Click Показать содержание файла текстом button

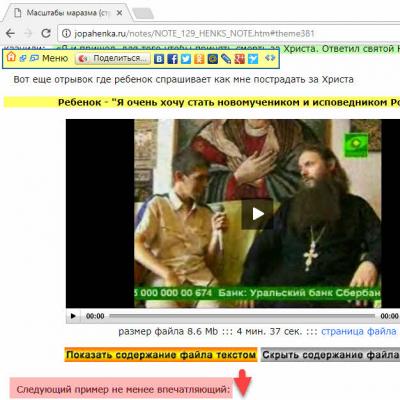click(x=161, y=355)
